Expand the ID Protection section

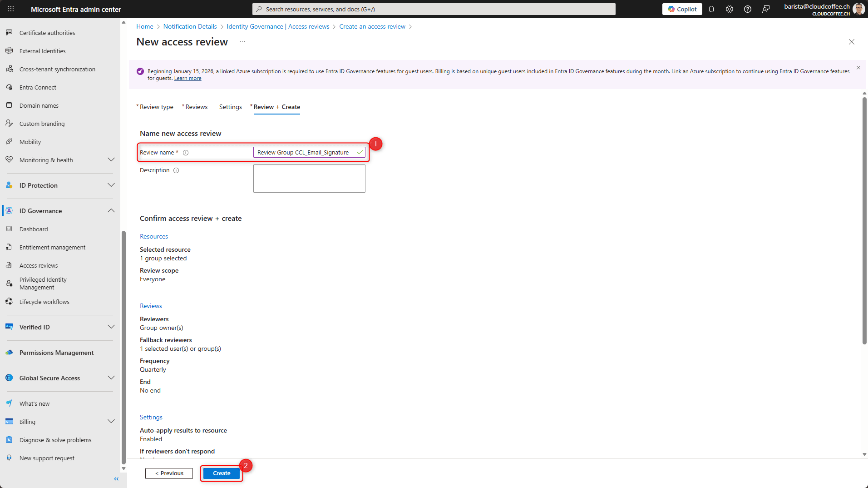(111, 185)
